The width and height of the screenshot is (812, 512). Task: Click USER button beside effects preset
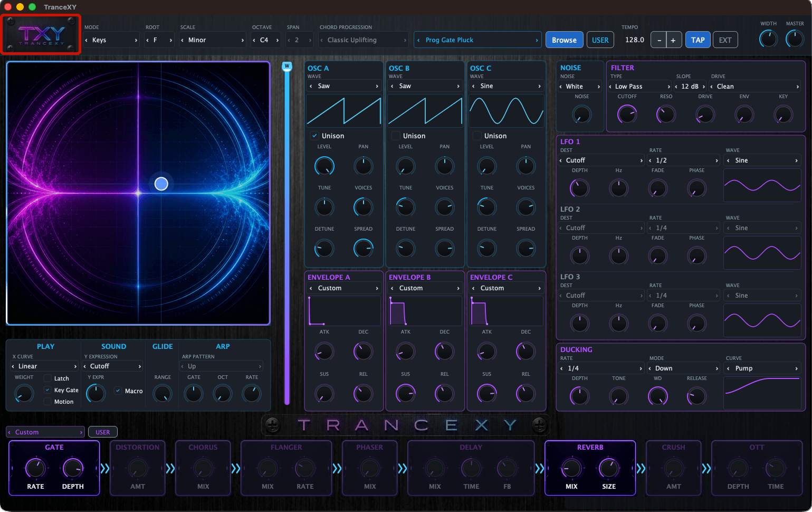(103, 432)
